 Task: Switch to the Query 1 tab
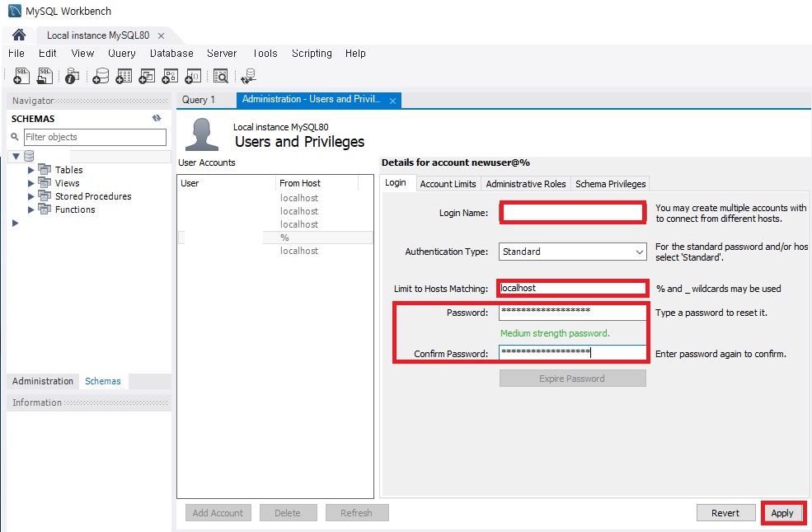click(x=199, y=100)
